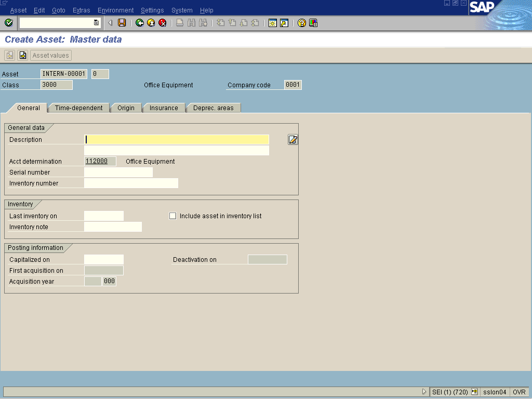The height and width of the screenshot is (399, 532).
Task: Expand the status bar system info list
Action: pyautogui.click(x=474, y=392)
